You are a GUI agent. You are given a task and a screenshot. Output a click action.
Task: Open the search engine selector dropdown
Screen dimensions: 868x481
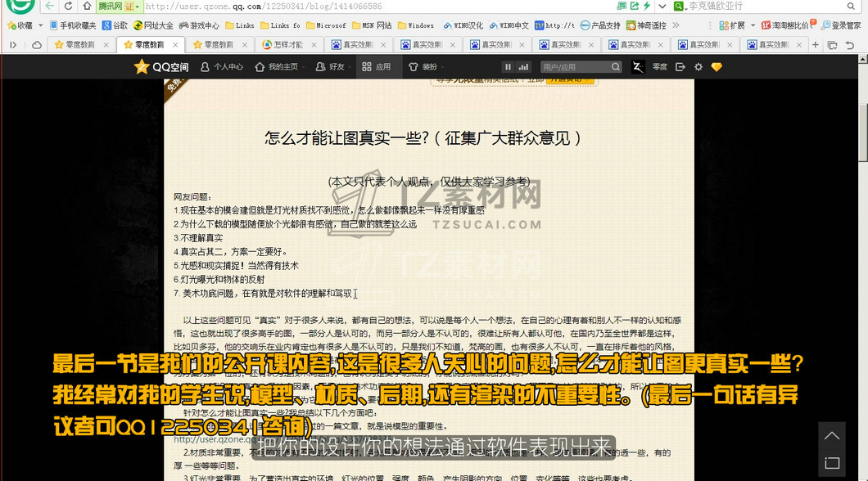coord(679,6)
